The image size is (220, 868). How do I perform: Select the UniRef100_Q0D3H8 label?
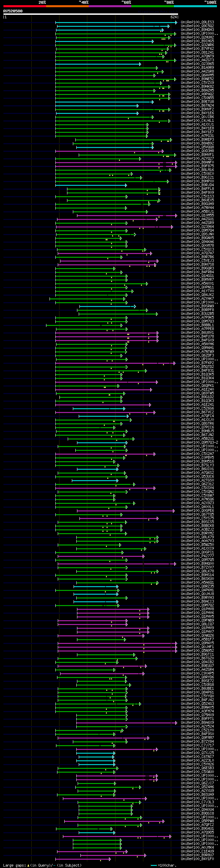(x=197, y=151)
